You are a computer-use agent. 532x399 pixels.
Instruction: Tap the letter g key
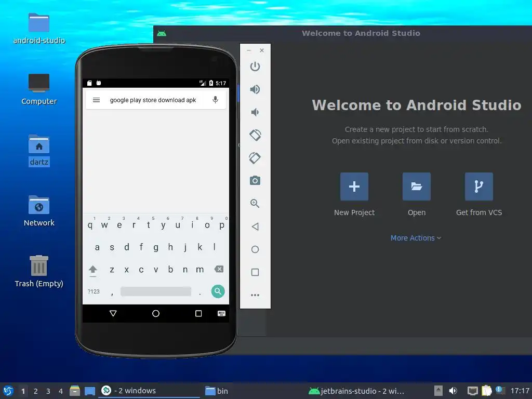(156, 247)
